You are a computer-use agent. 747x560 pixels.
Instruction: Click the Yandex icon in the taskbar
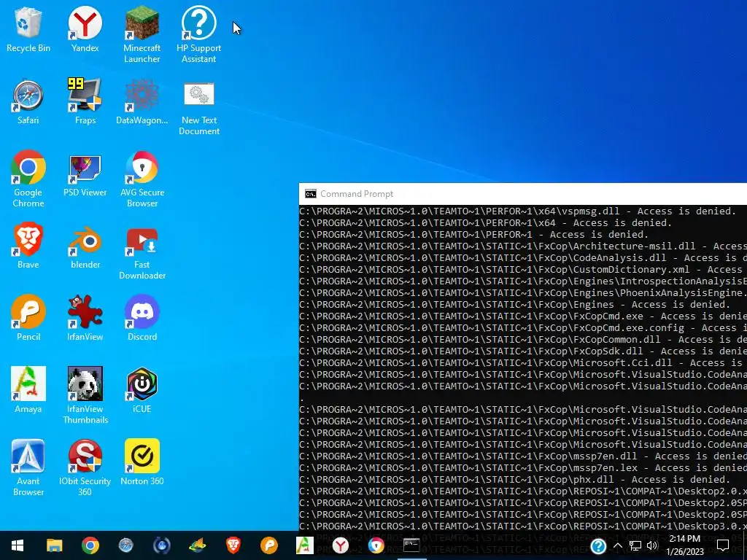(x=340, y=545)
